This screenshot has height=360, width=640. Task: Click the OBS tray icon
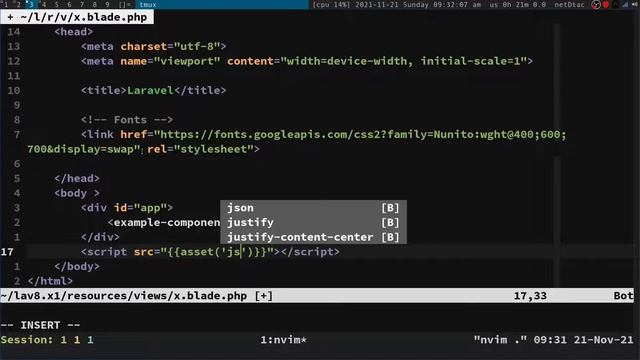click(596, 4)
